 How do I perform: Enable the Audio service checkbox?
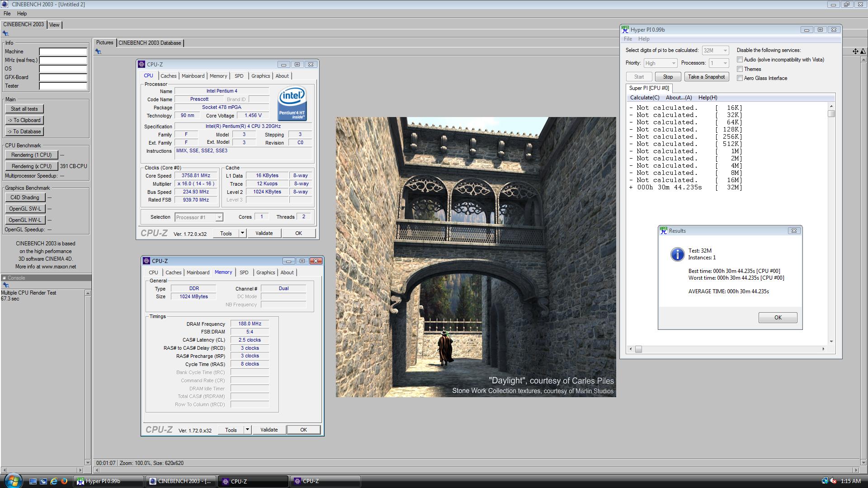(740, 60)
